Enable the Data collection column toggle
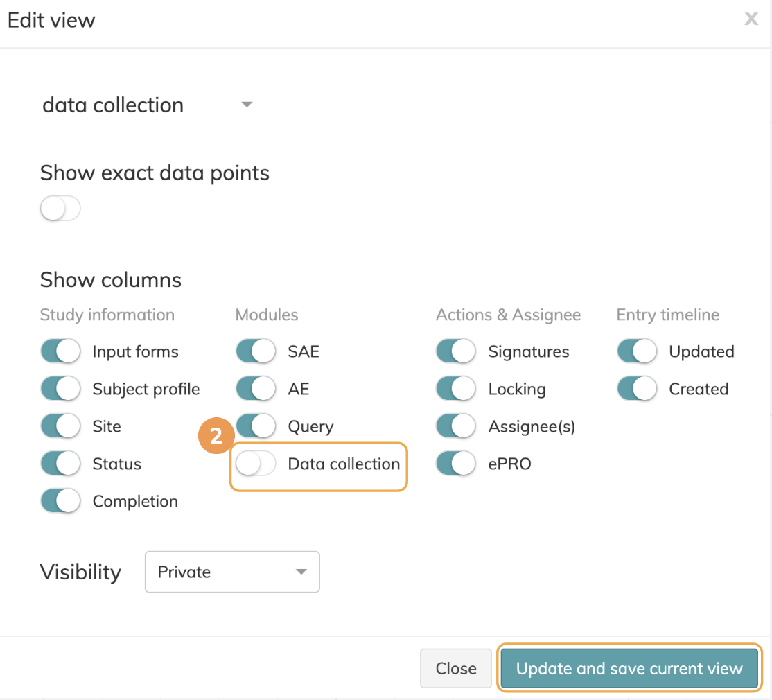This screenshot has height=700, width=772. click(256, 464)
